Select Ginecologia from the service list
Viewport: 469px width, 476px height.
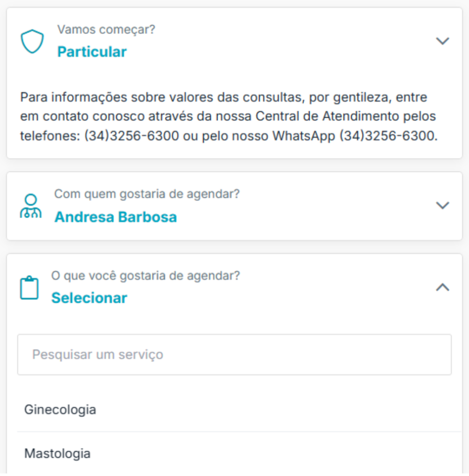click(60, 410)
